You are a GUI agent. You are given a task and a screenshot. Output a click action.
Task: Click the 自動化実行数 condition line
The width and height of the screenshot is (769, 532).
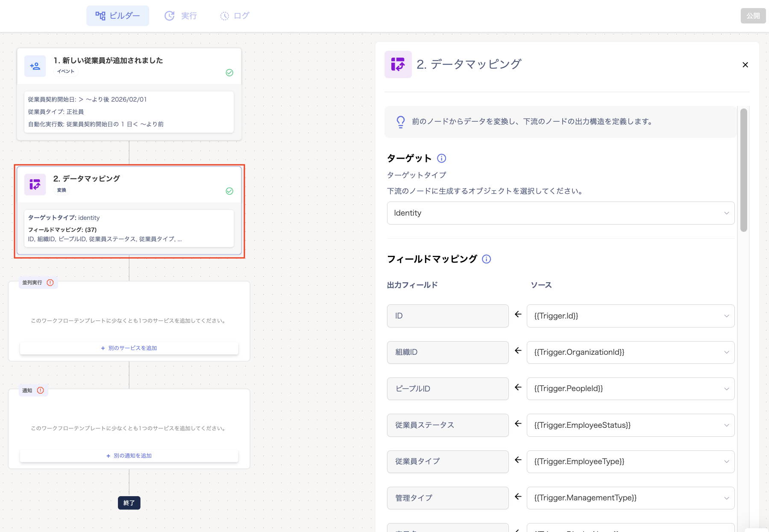96,124
